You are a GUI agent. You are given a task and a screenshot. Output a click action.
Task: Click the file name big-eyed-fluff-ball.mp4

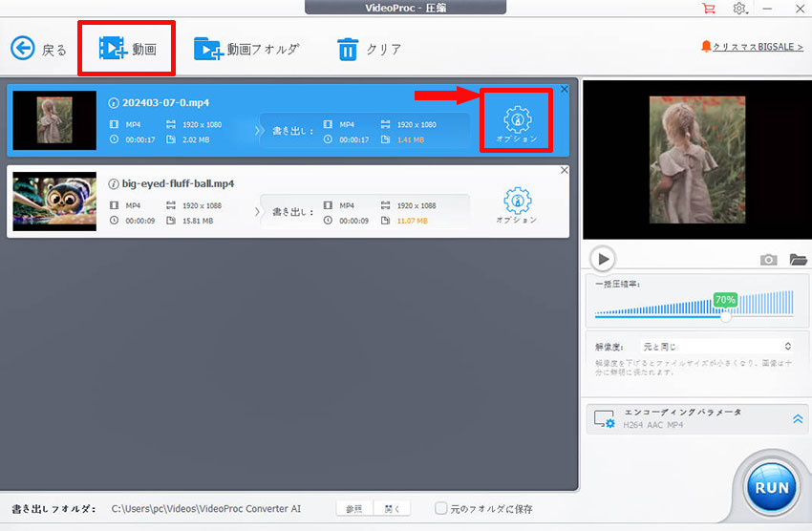[178, 183]
